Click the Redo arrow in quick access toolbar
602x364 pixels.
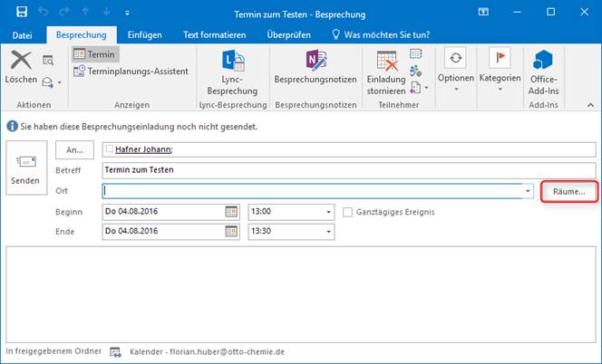click(63, 12)
